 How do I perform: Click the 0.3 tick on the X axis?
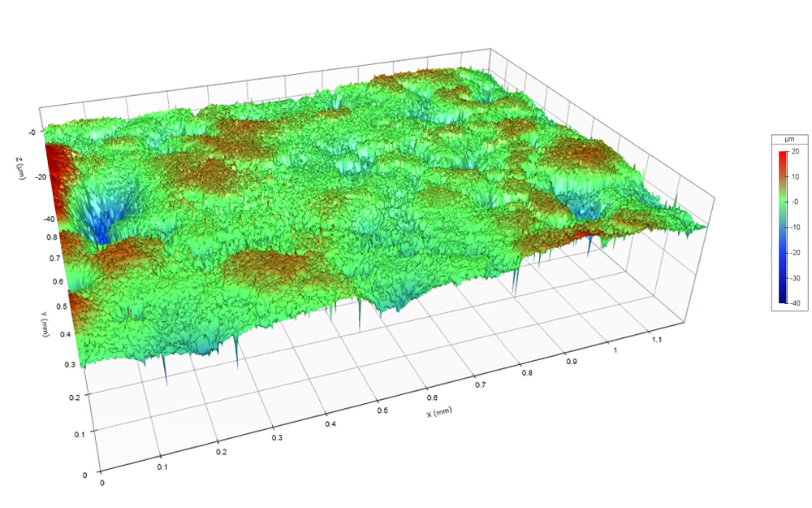point(277,438)
